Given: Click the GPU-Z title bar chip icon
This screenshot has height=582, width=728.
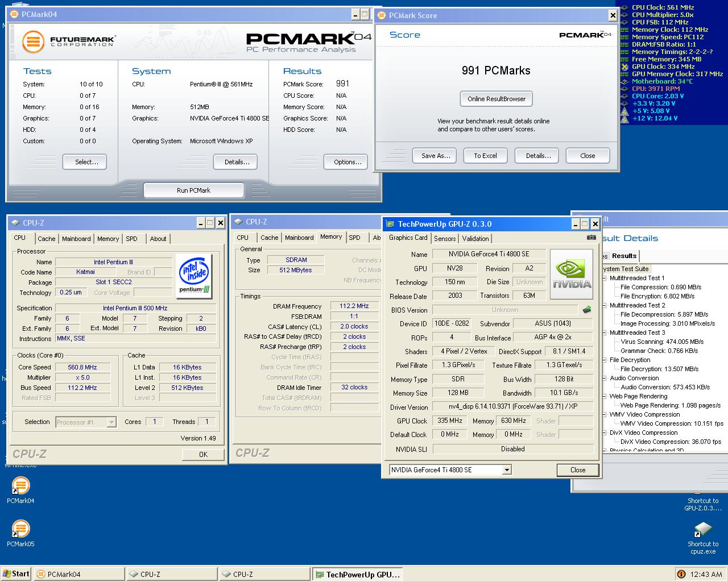Looking at the screenshot, I should pyautogui.click(x=391, y=224).
